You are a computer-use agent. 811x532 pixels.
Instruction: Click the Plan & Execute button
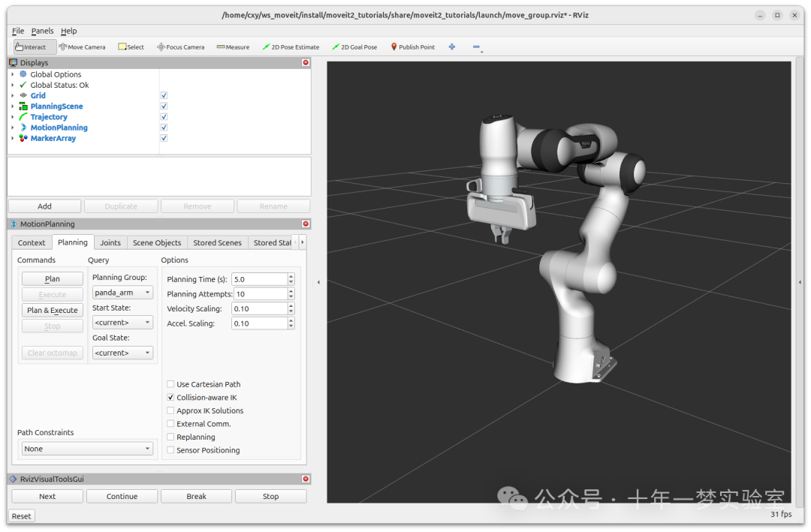tap(53, 310)
